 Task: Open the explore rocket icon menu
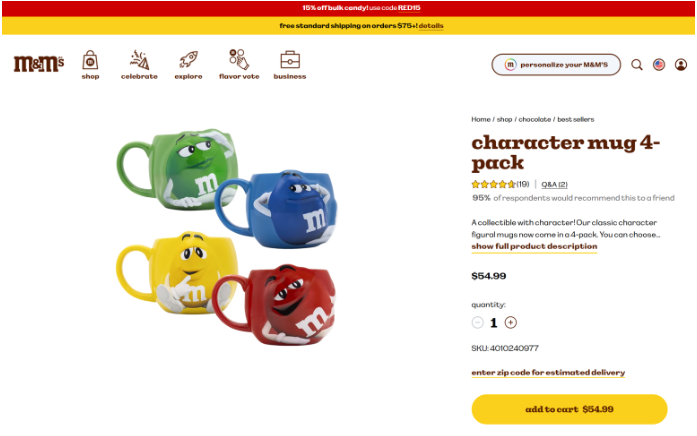188,64
